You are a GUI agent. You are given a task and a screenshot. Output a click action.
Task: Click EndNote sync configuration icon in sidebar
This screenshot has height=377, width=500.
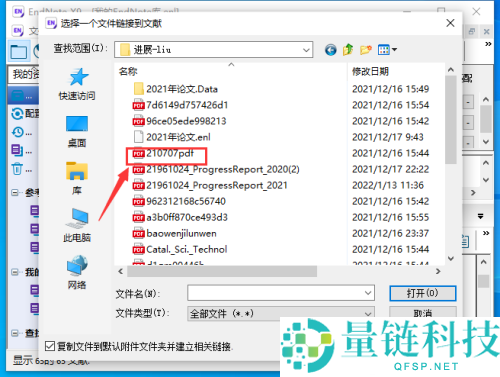click(x=17, y=114)
